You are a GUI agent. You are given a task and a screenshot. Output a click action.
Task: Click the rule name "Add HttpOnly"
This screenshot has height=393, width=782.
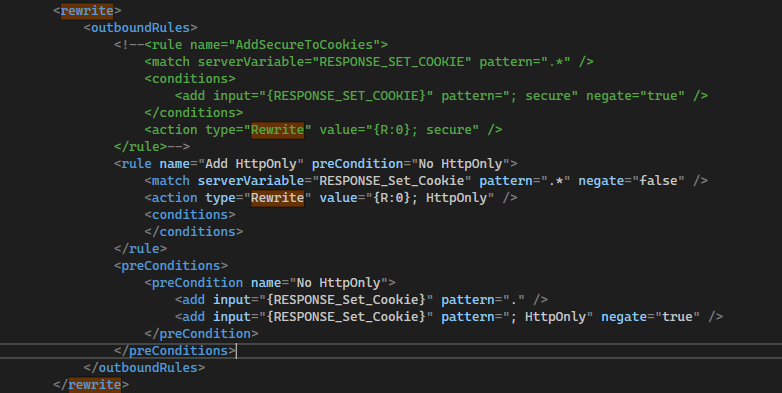(x=250, y=164)
